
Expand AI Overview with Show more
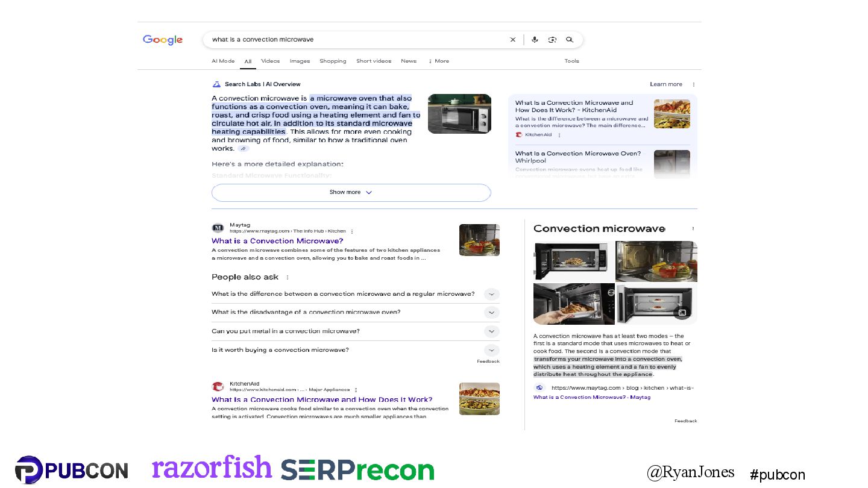coord(351,192)
